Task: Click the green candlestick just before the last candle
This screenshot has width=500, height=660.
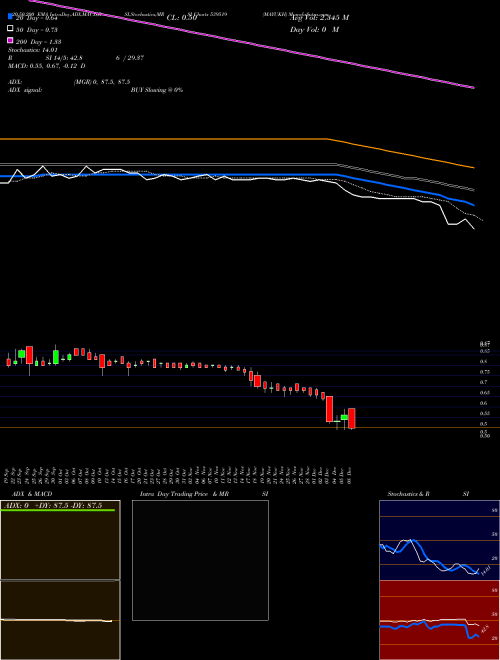Action: point(344,417)
